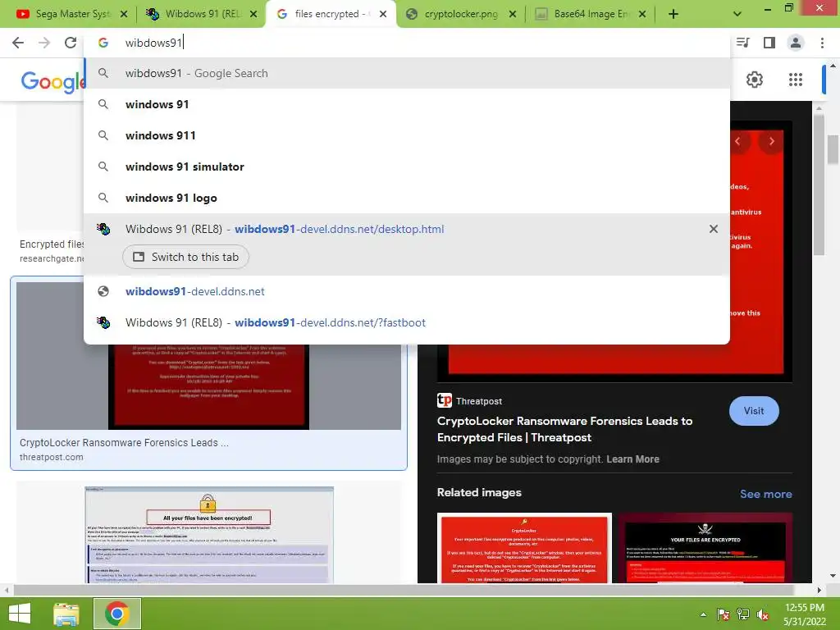This screenshot has width=840, height=630.
Task: Open the Action Center flag icon
Action: (x=724, y=614)
